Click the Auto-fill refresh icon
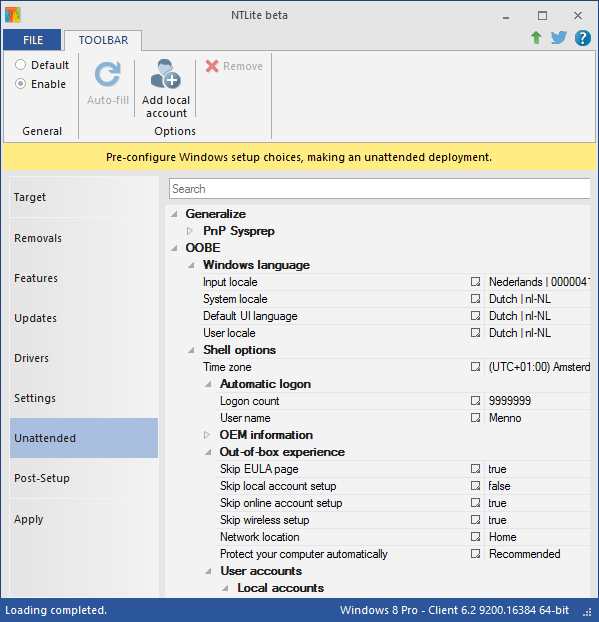The image size is (599, 622). [x=108, y=75]
